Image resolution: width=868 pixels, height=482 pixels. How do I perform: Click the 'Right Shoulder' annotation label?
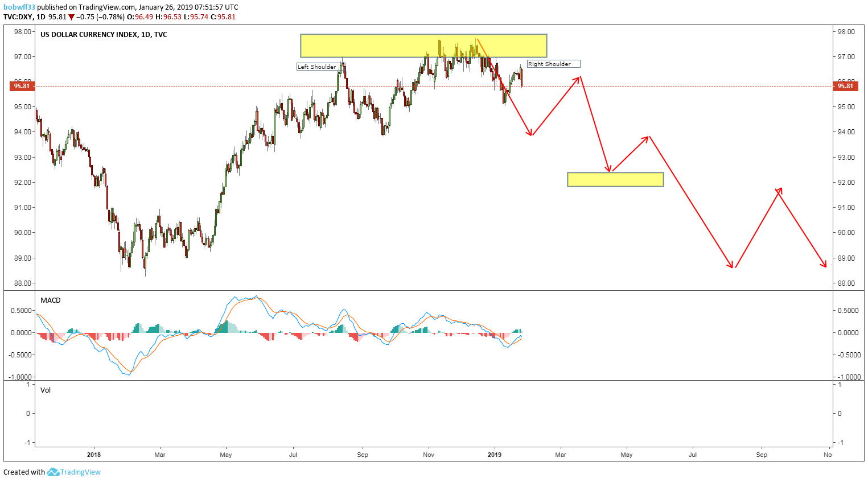[x=553, y=64]
